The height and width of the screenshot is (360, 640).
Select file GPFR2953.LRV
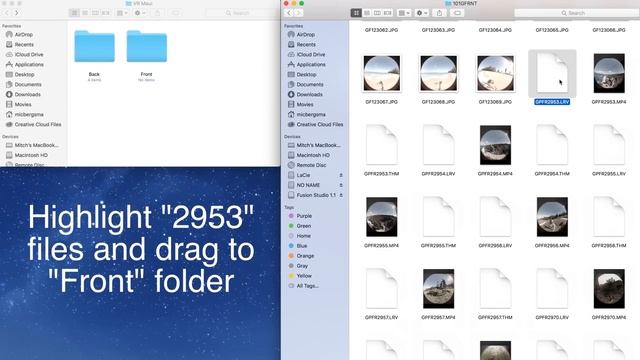tap(552, 74)
